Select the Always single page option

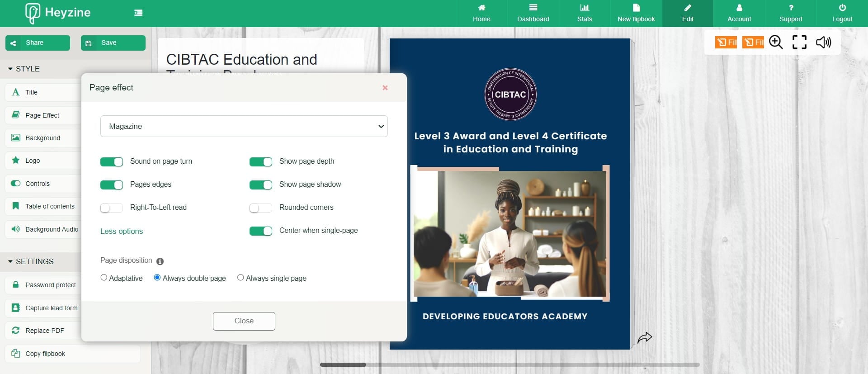pyautogui.click(x=241, y=278)
